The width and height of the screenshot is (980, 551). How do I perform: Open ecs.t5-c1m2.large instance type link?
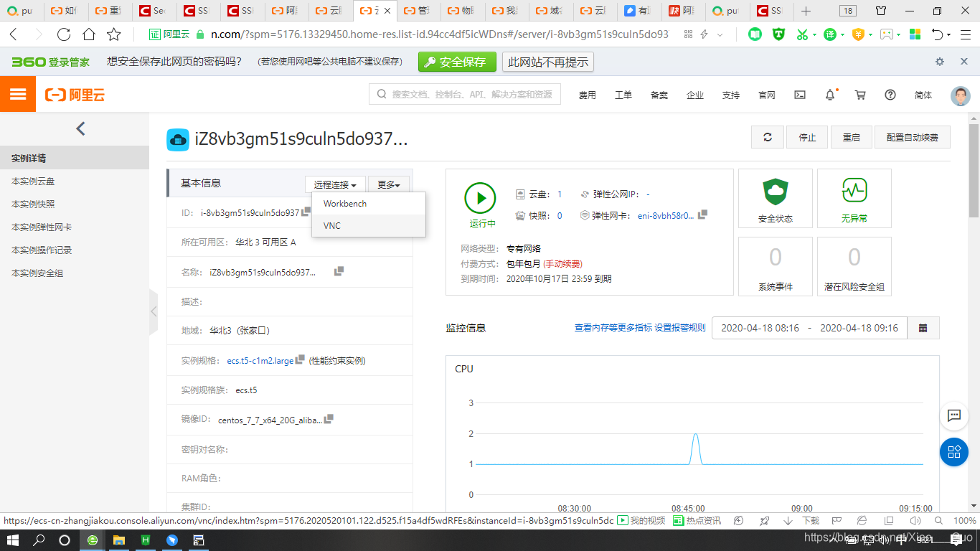click(x=260, y=361)
